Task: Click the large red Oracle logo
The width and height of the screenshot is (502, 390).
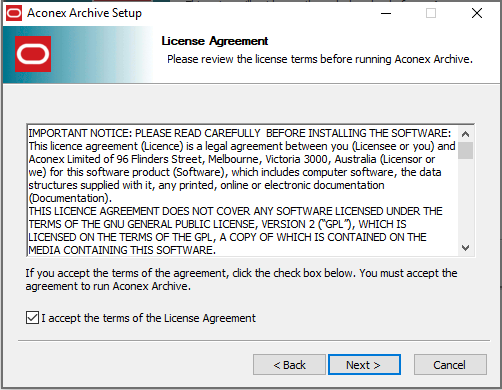Action: [33, 54]
